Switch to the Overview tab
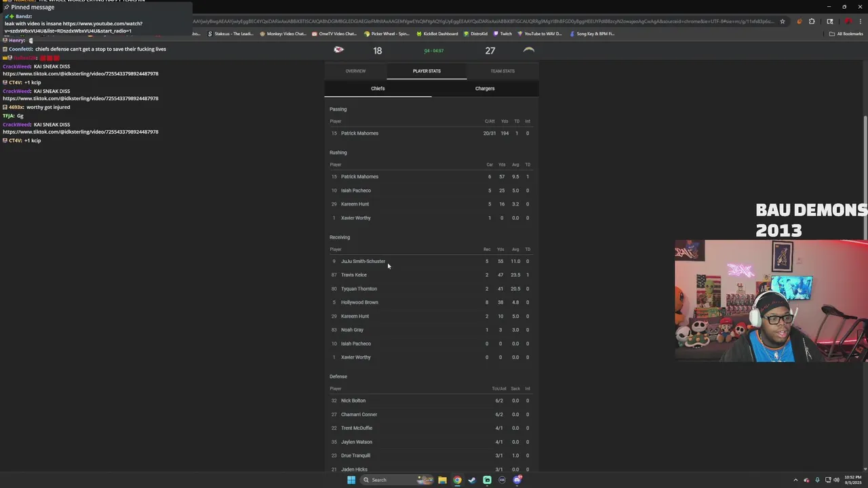This screenshot has width=868, height=488. tap(355, 71)
